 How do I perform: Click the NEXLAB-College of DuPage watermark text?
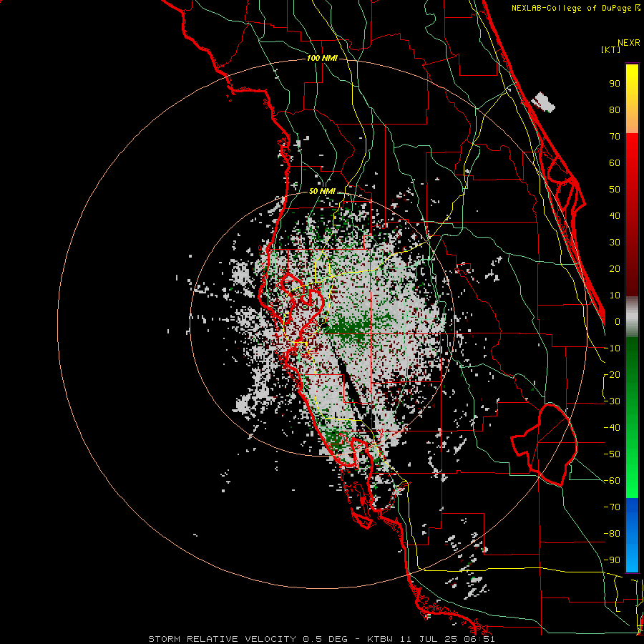coord(575,8)
